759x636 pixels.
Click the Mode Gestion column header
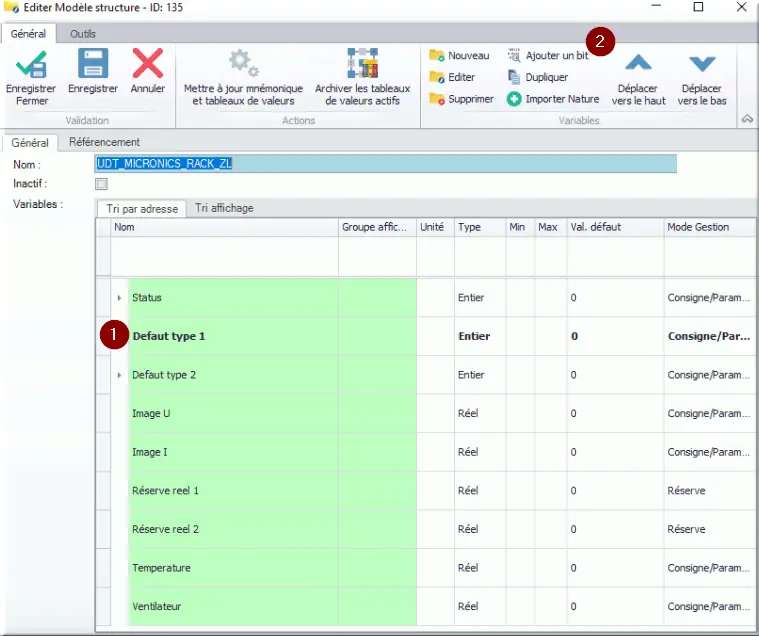pos(711,227)
